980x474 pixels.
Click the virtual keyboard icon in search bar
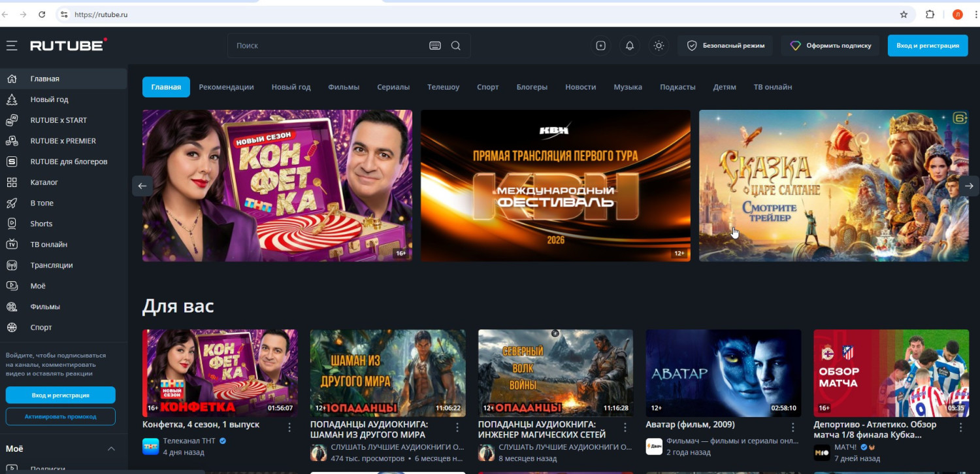click(x=435, y=46)
